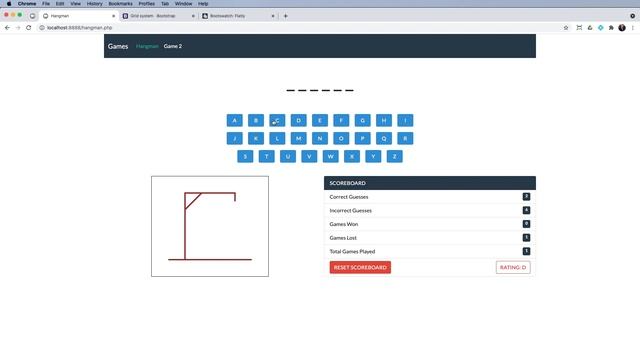Guess the letter M
The height and width of the screenshot is (360, 640).
(298, 138)
